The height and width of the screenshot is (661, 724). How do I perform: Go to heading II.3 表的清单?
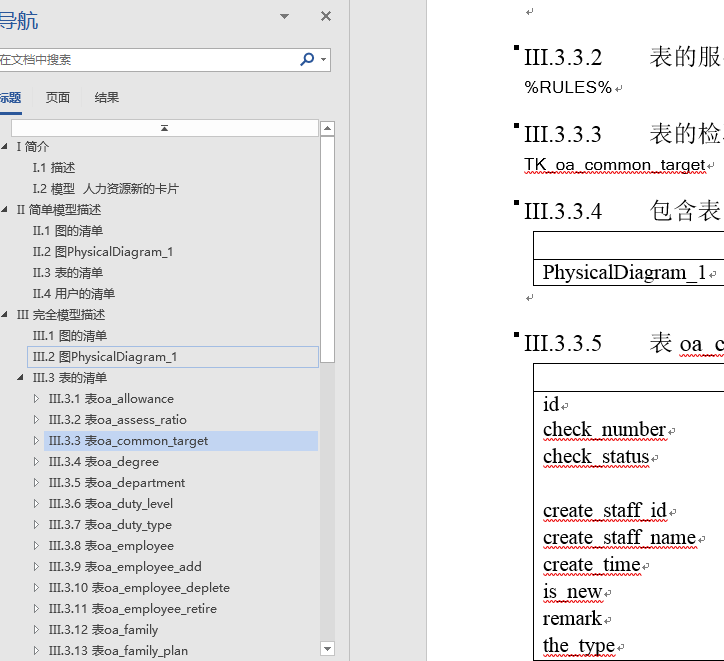[68, 273]
